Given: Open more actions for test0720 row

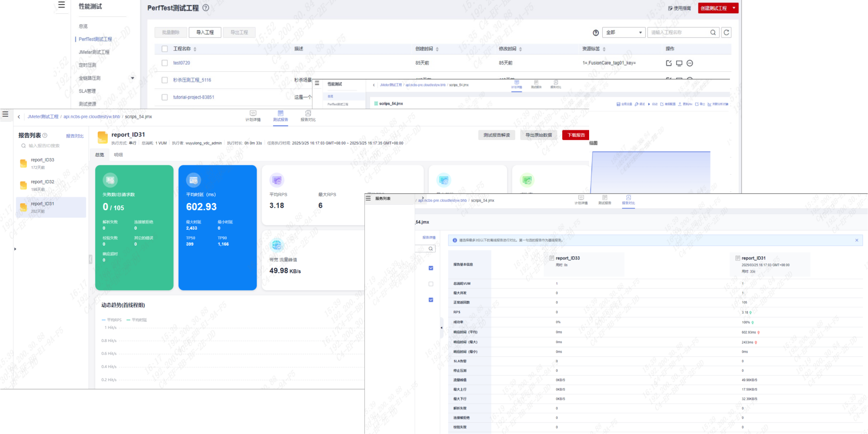Looking at the screenshot, I should pos(690,63).
